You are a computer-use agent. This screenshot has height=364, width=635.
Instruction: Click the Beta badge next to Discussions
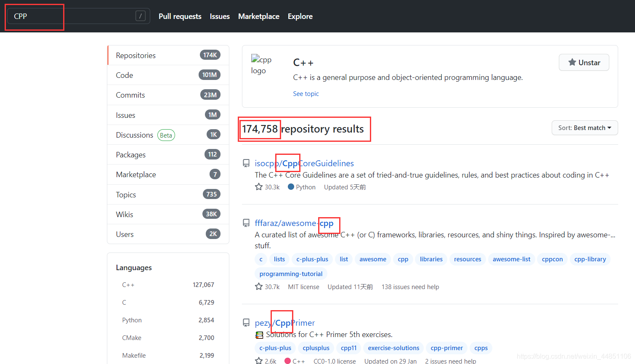point(166,135)
